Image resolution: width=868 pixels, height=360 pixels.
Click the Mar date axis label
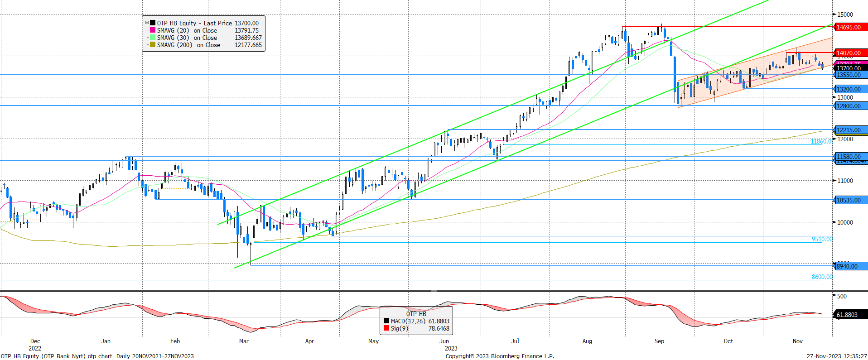(x=244, y=341)
